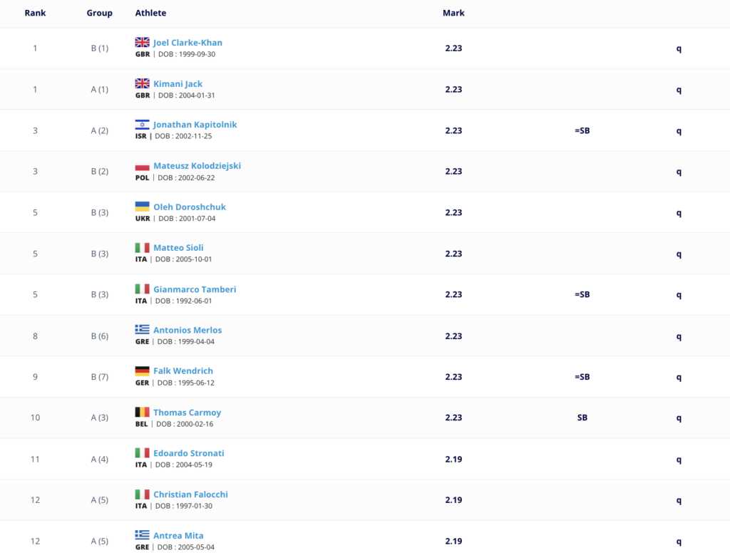730x560 pixels.
Task: Click the SB label in Thomas Carmoy row
Action: coord(582,418)
